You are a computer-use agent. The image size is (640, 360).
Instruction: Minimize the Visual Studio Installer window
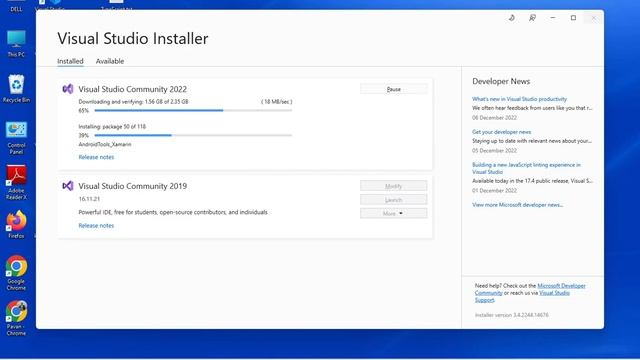tap(553, 18)
